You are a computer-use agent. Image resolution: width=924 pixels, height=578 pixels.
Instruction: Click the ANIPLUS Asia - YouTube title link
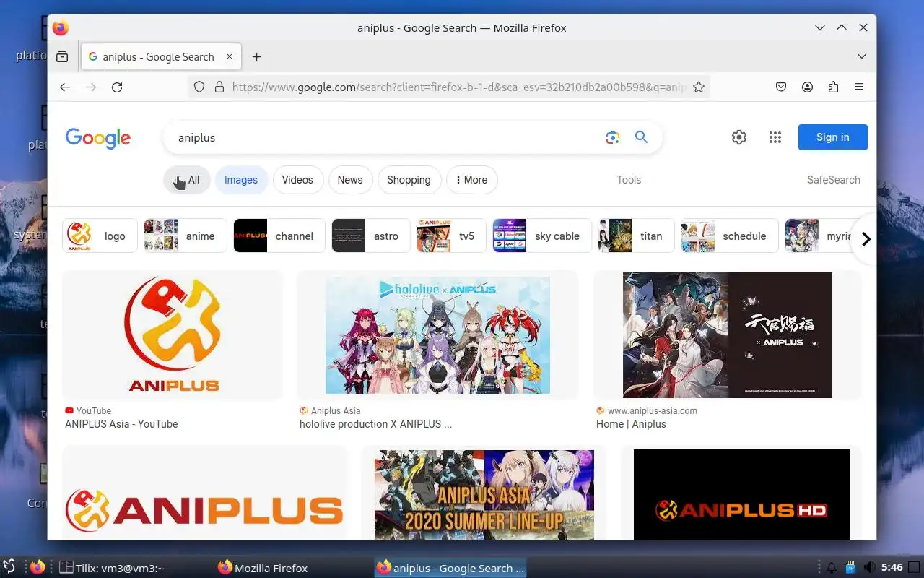(x=121, y=424)
